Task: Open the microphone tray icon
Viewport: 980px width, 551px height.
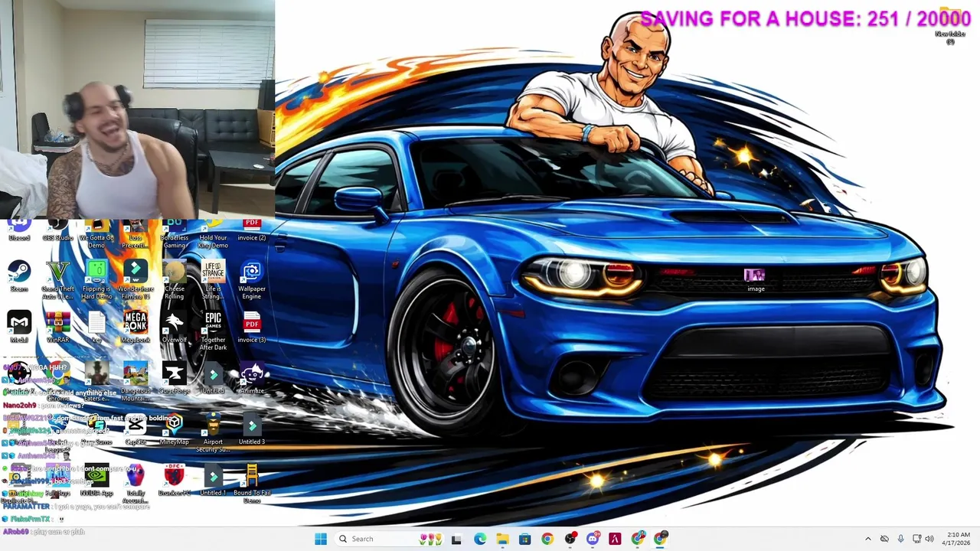Action: [x=900, y=539]
